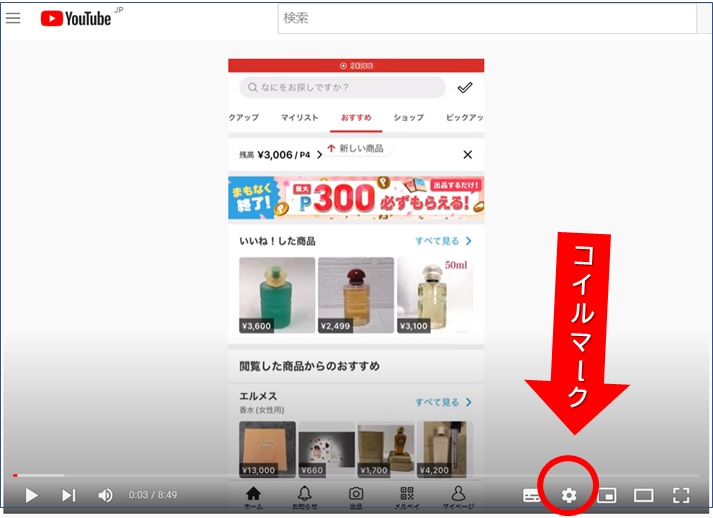Viewport: 713px width, 518px height.
Task: Toggle subtitles/closed captions on
Action: tap(532, 495)
